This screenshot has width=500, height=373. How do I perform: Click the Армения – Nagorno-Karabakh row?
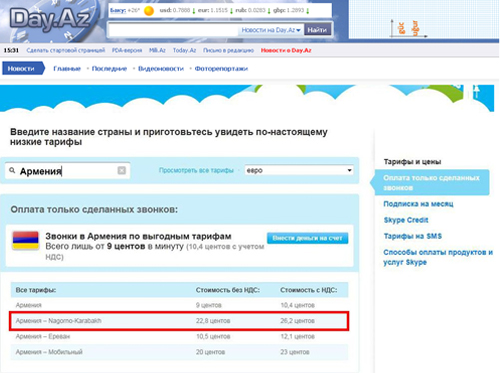point(179,321)
